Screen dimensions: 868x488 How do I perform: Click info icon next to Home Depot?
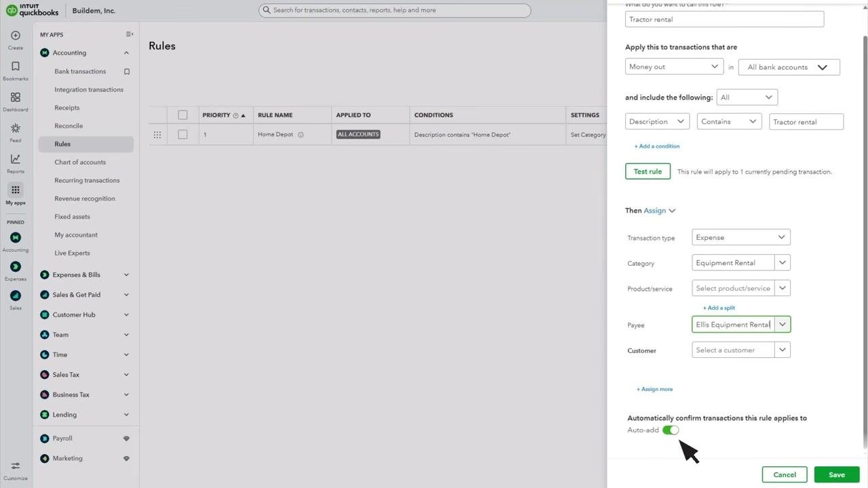click(x=300, y=135)
